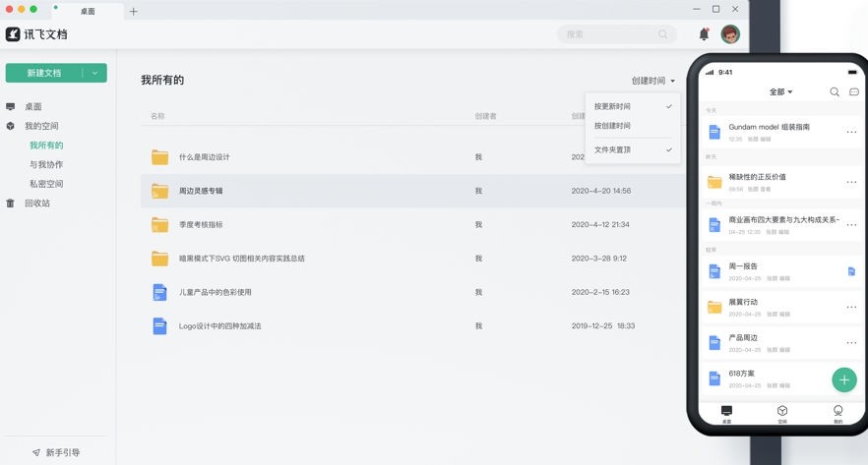Tap the more dots for 稀缺性的正反价值
868x465 pixels.
(851, 182)
